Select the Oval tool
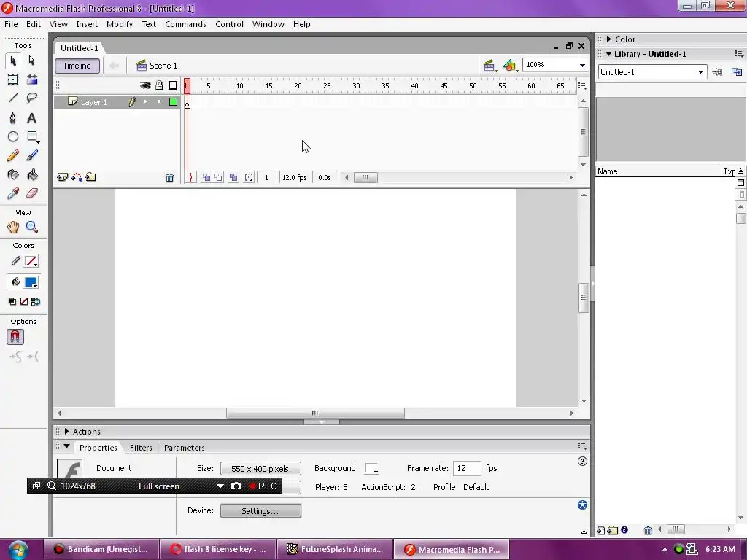Viewport: 747px width, 560px height. point(13,136)
